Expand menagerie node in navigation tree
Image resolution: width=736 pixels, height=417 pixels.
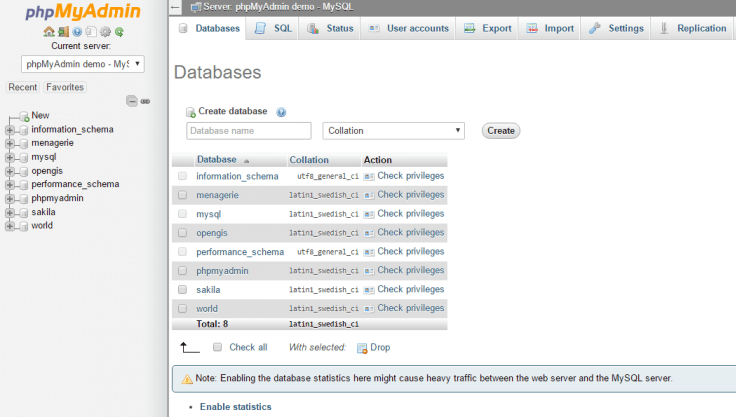tap(9, 144)
